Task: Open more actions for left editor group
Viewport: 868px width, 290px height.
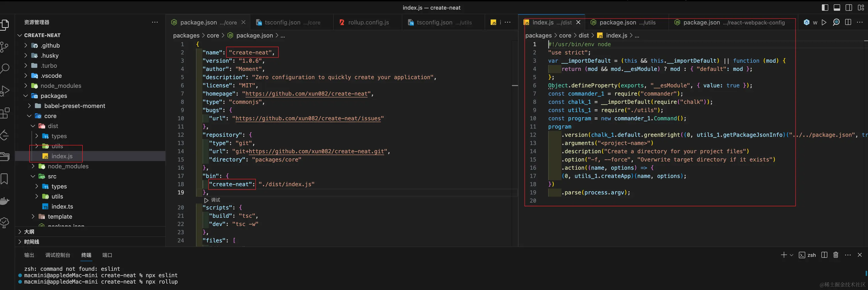Action: (507, 22)
